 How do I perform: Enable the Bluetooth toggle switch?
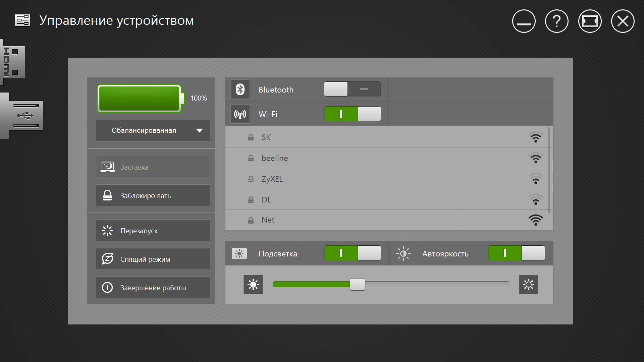coord(352,89)
